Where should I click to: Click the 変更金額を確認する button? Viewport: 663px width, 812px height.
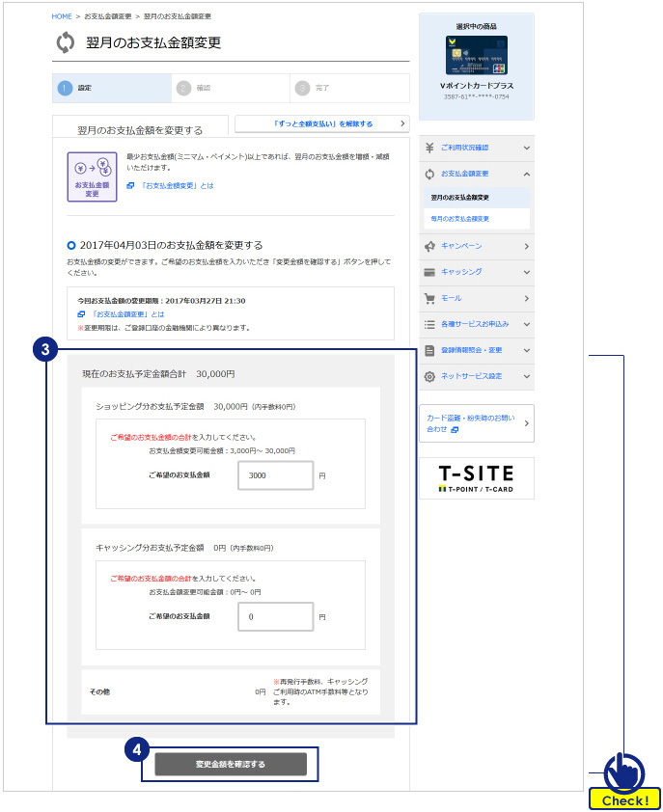click(x=231, y=764)
